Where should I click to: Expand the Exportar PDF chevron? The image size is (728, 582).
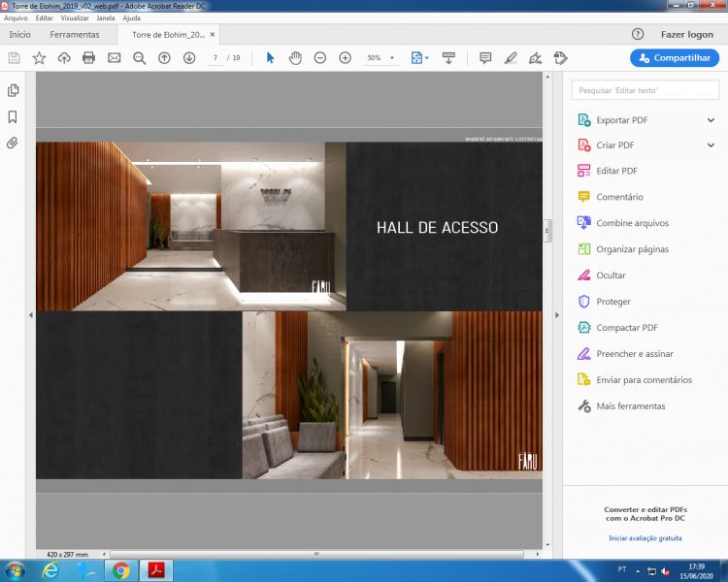(x=711, y=120)
